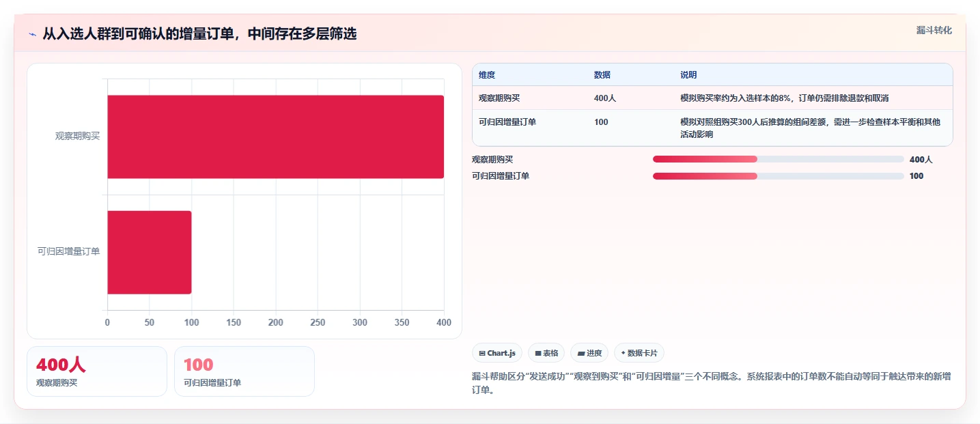Click the 模拟对照组购买300人 description cell
This screenshot has height=424, width=980.
(810, 128)
